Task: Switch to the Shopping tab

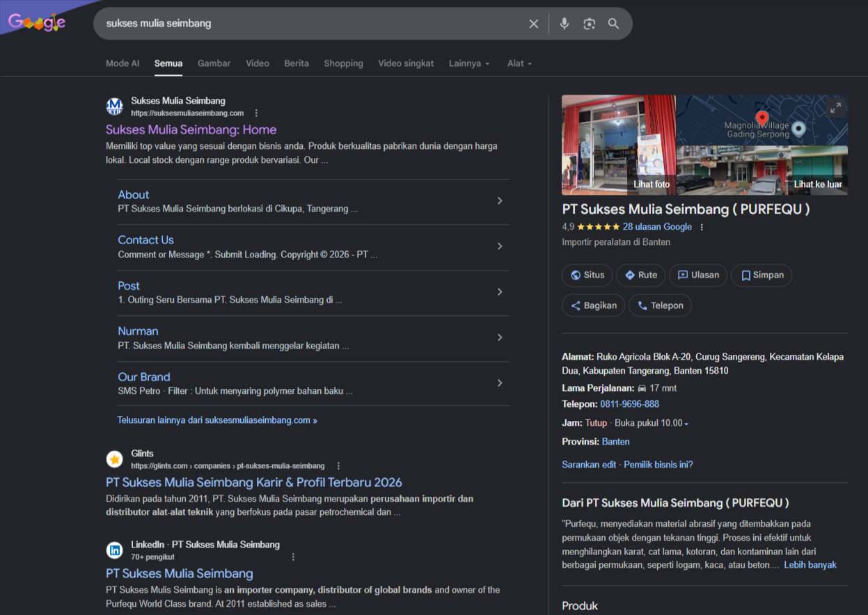Action: coord(343,63)
